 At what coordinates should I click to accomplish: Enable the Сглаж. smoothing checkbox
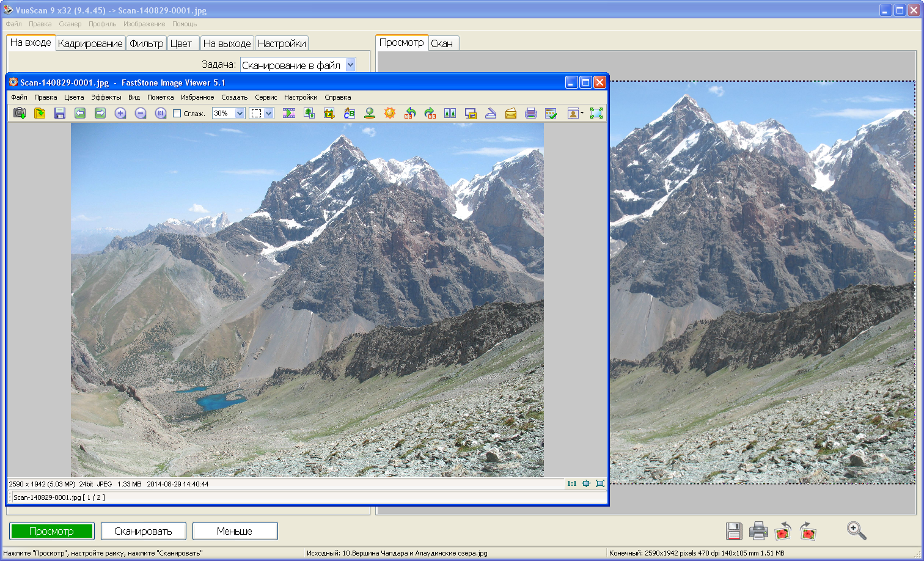click(177, 113)
